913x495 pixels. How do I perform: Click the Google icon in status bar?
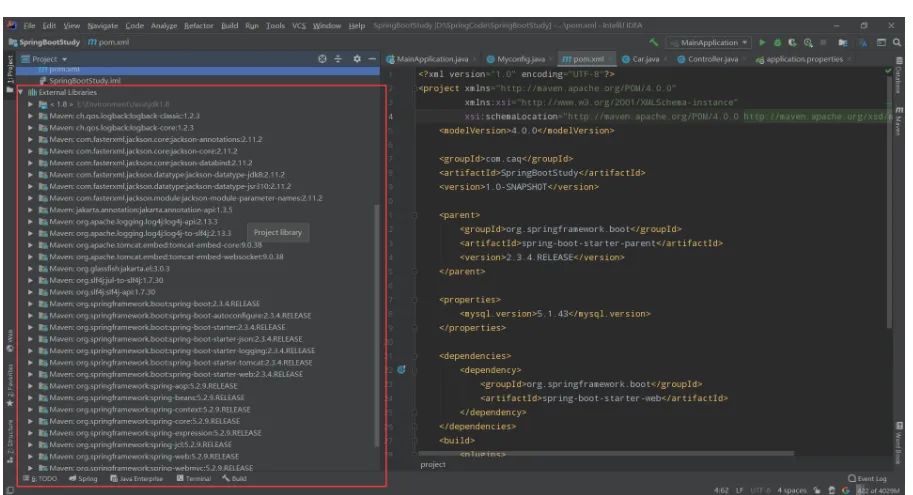click(x=845, y=490)
